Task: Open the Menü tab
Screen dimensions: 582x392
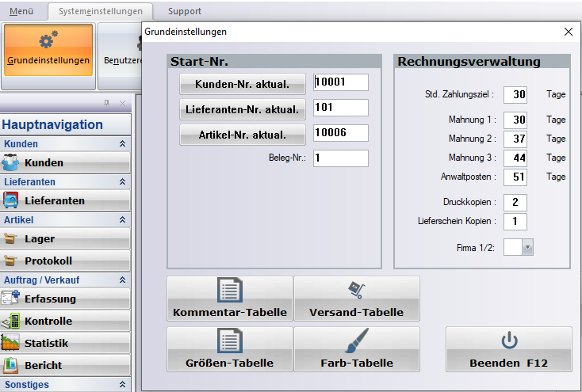Action: [x=21, y=12]
